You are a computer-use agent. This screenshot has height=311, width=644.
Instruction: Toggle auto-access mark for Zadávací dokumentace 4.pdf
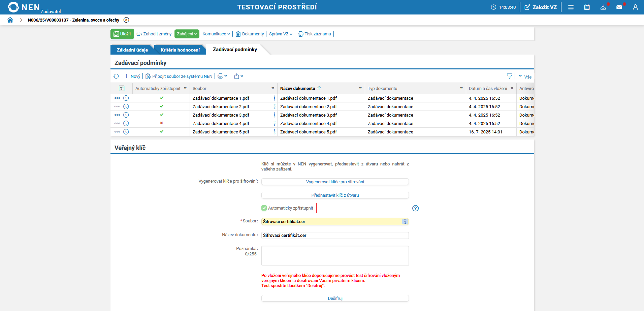click(x=162, y=123)
